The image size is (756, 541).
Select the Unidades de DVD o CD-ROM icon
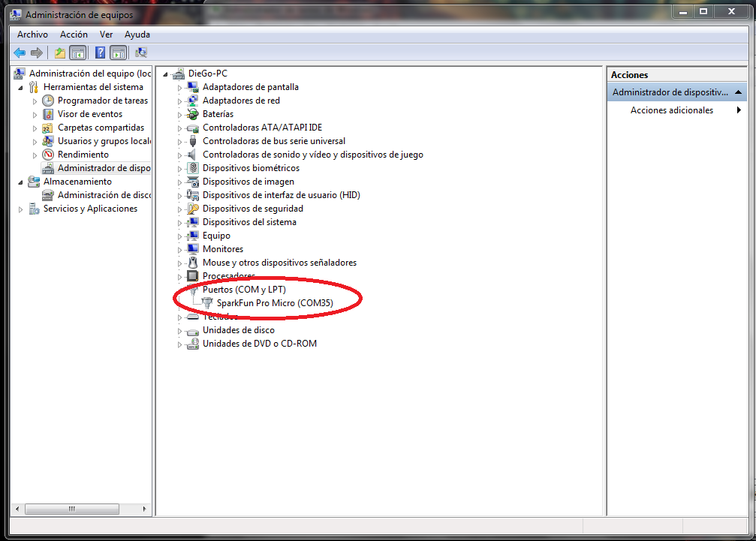coord(193,344)
